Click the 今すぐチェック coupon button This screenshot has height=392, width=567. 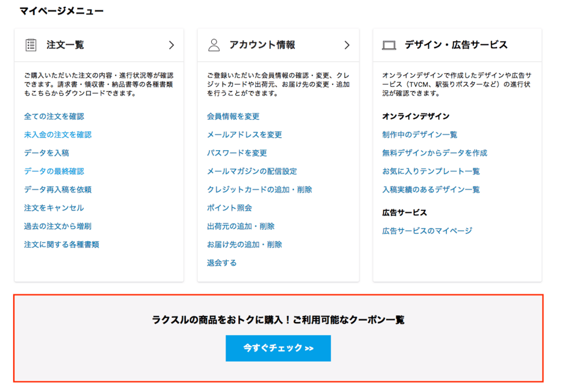click(x=278, y=348)
